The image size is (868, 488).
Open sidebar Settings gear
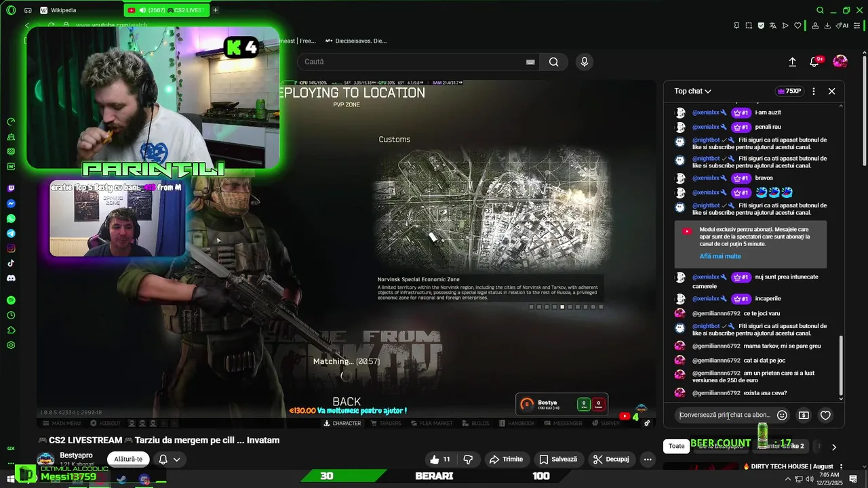pyautogui.click(x=11, y=345)
